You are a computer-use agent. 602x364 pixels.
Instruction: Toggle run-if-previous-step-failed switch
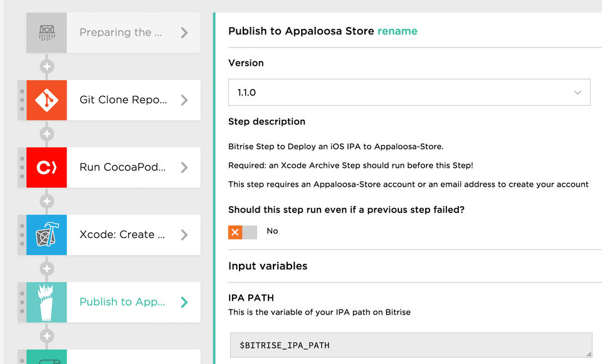pos(242,232)
